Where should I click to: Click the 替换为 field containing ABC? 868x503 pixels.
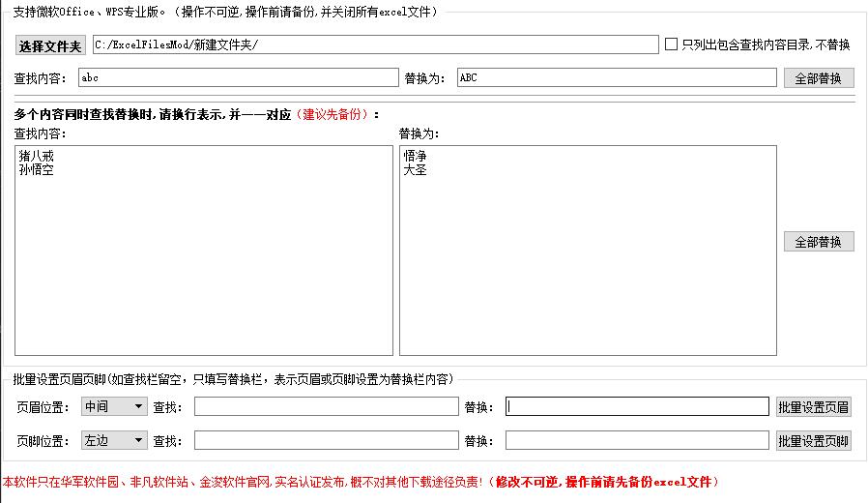coord(617,77)
